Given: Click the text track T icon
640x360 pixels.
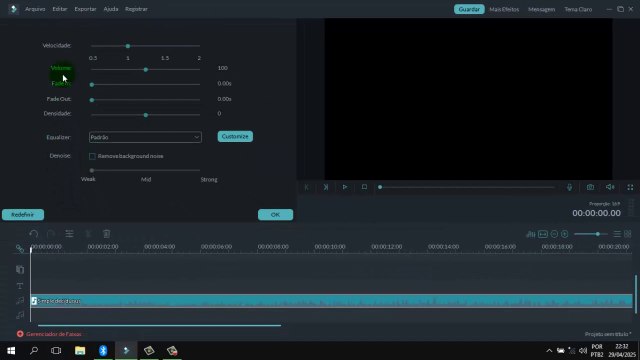Looking at the screenshot, I should point(20,286).
